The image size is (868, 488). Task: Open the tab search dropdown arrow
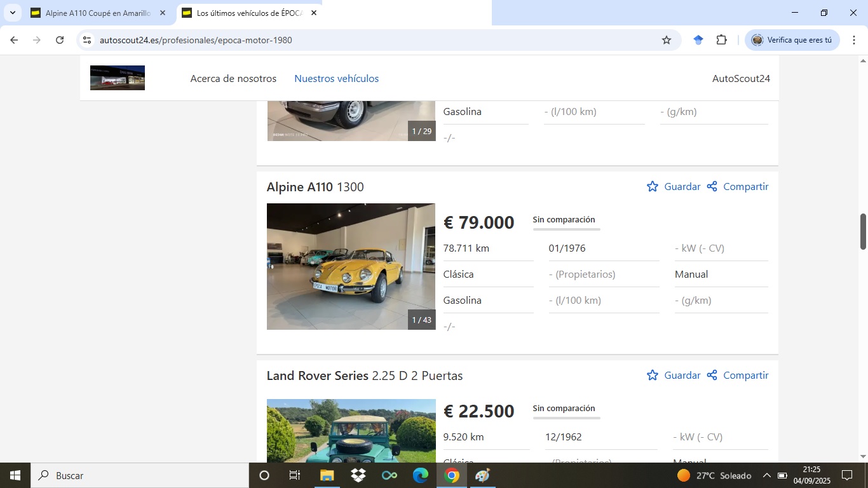click(13, 13)
